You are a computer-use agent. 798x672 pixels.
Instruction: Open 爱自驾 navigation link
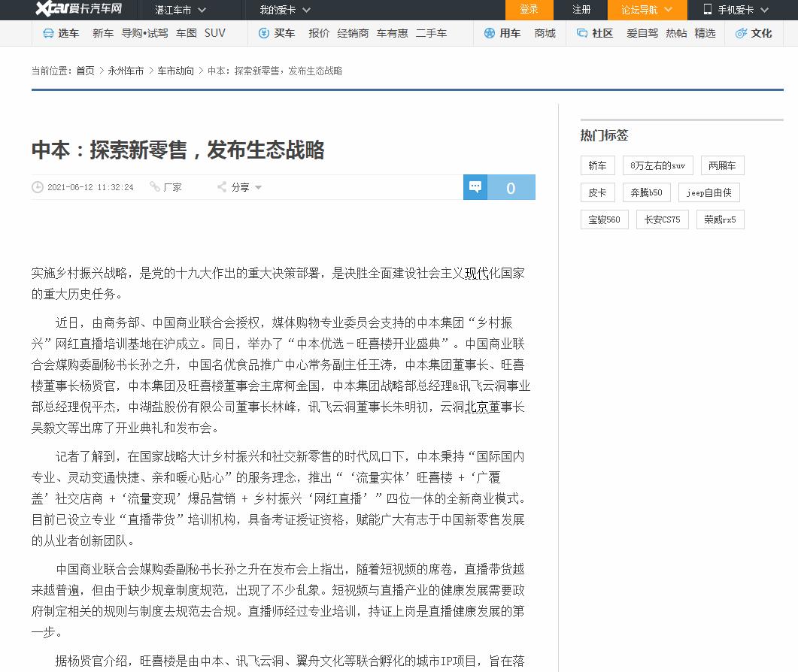[x=642, y=33]
